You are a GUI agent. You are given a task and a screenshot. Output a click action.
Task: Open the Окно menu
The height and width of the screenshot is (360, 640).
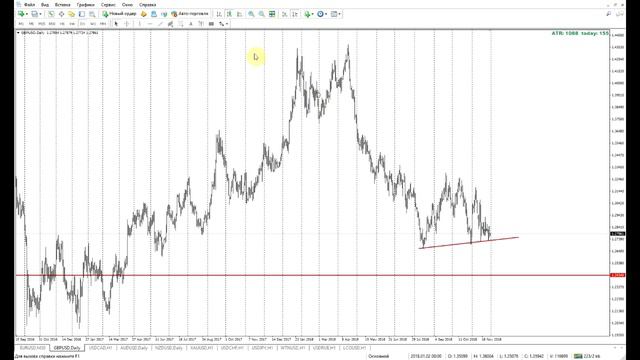point(127,5)
